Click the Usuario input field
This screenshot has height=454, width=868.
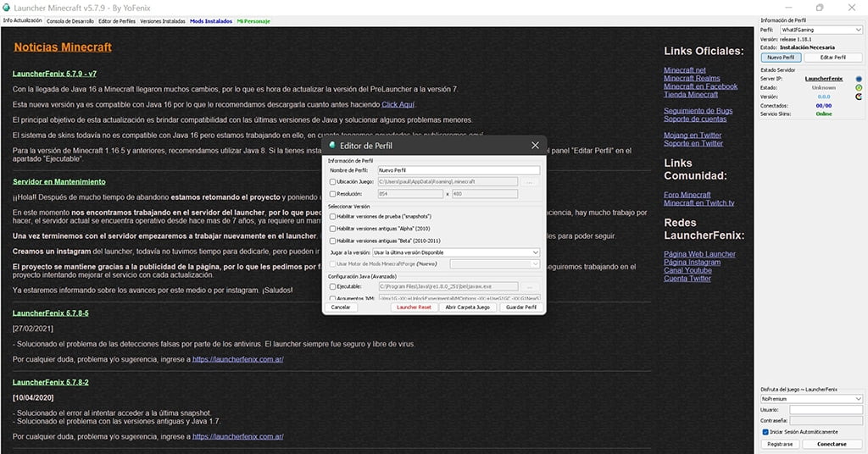(826, 410)
